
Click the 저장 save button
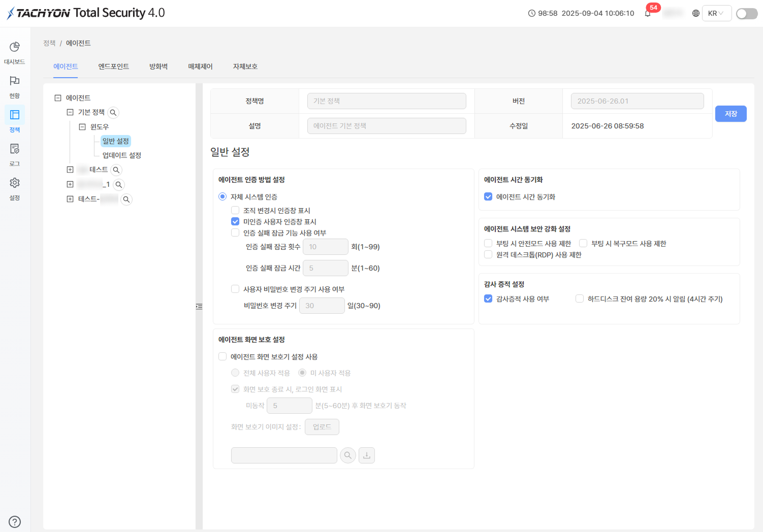tap(730, 114)
